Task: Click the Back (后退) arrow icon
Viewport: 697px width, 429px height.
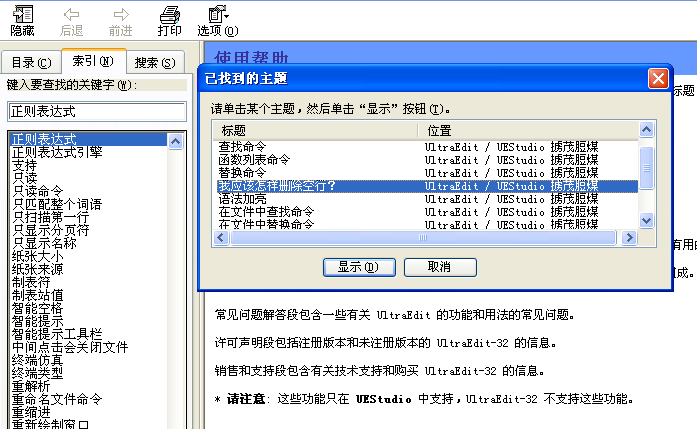Action: (72, 14)
